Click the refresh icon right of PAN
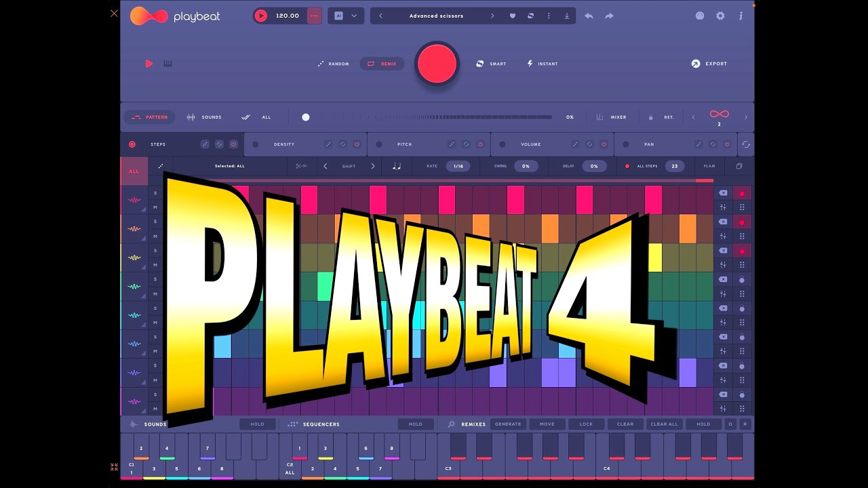The image size is (868, 488). click(745, 144)
